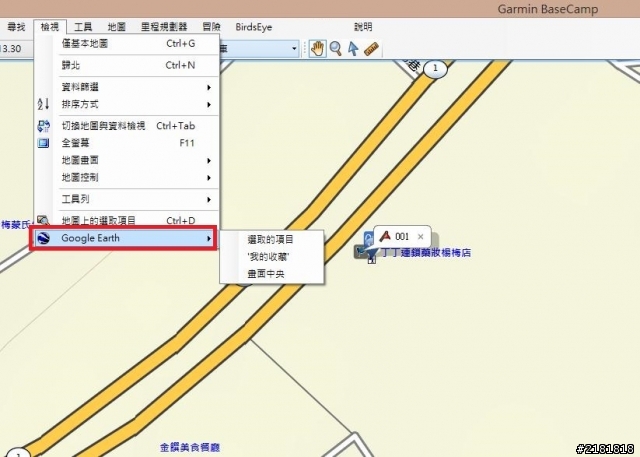
Task: Click the sort order A-Z icon
Action: click(x=43, y=104)
